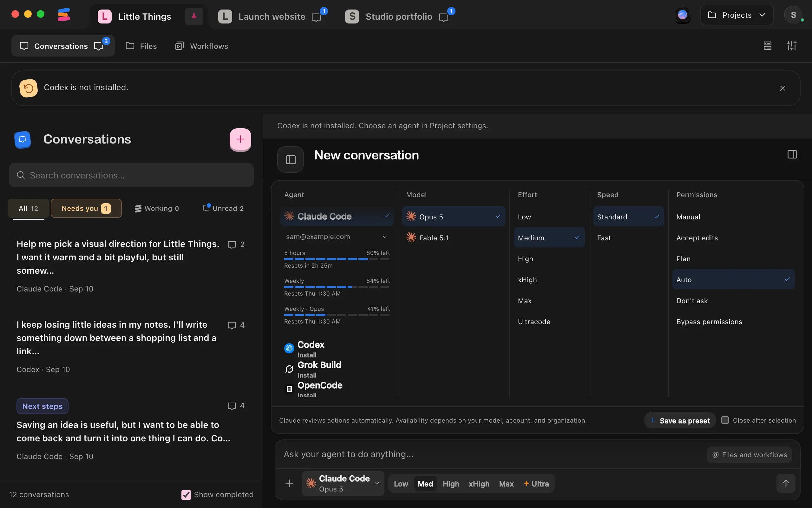Open the Claude Code Opus 5 agent selector
812x508 pixels.
point(343,483)
